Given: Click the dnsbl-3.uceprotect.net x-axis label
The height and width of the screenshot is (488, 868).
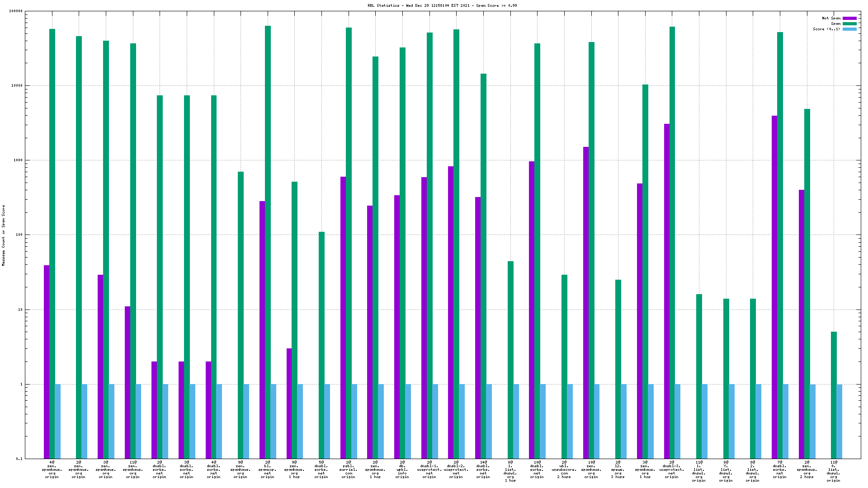Looking at the screenshot, I should coord(672,469).
